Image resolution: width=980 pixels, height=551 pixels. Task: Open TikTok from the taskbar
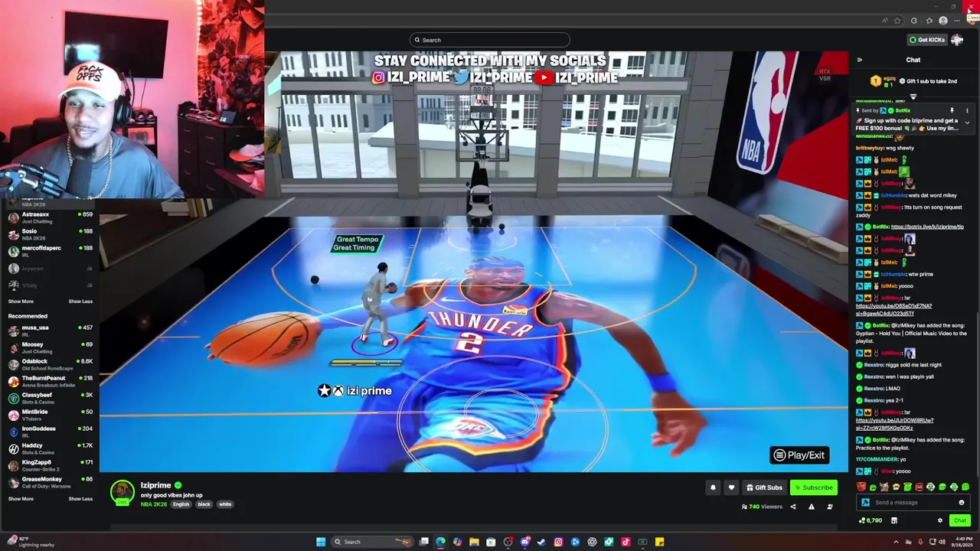click(x=626, y=542)
